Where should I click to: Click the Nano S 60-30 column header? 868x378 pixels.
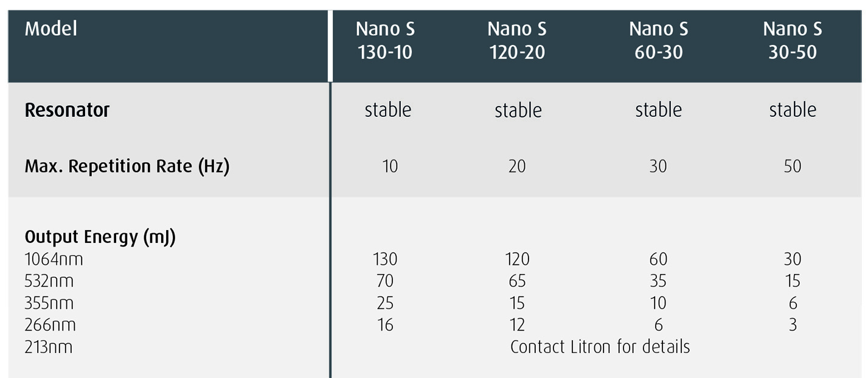tap(658, 41)
